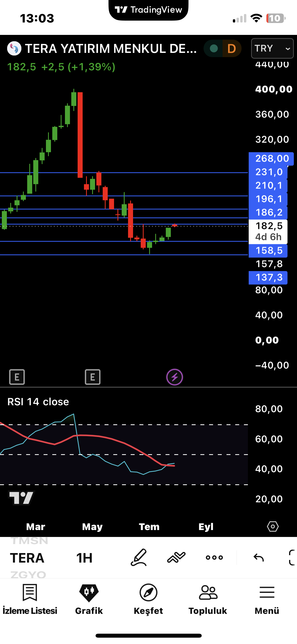This screenshot has height=644, width=297.
Task: Tap the status bar battery indicator
Action: click(x=276, y=18)
